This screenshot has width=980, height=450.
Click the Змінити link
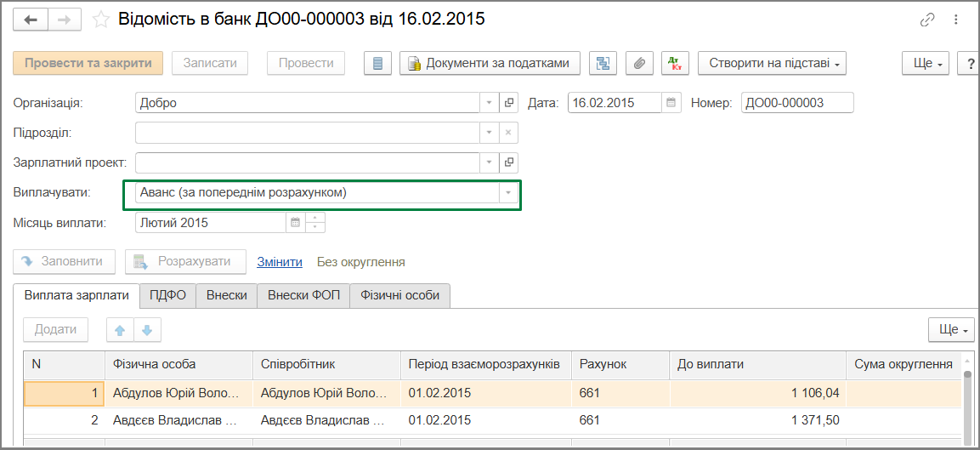[280, 262]
